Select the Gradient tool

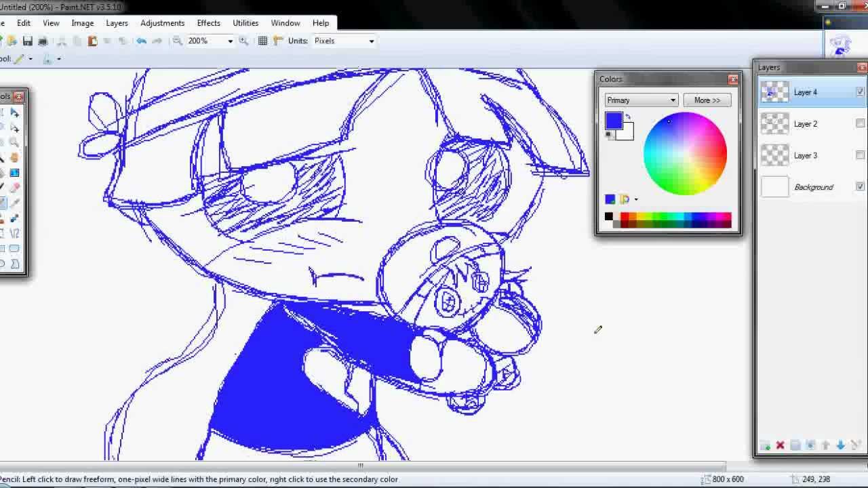(14, 173)
